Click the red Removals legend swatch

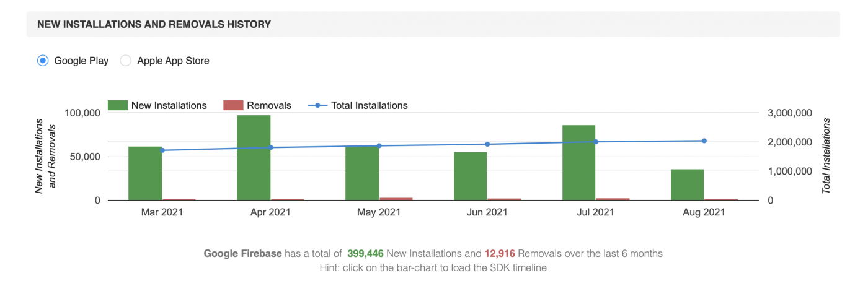click(233, 105)
